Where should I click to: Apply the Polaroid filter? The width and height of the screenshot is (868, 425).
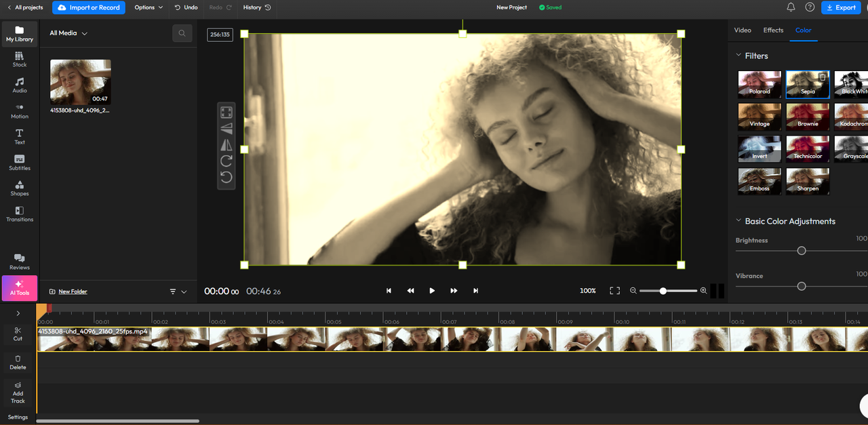click(759, 85)
